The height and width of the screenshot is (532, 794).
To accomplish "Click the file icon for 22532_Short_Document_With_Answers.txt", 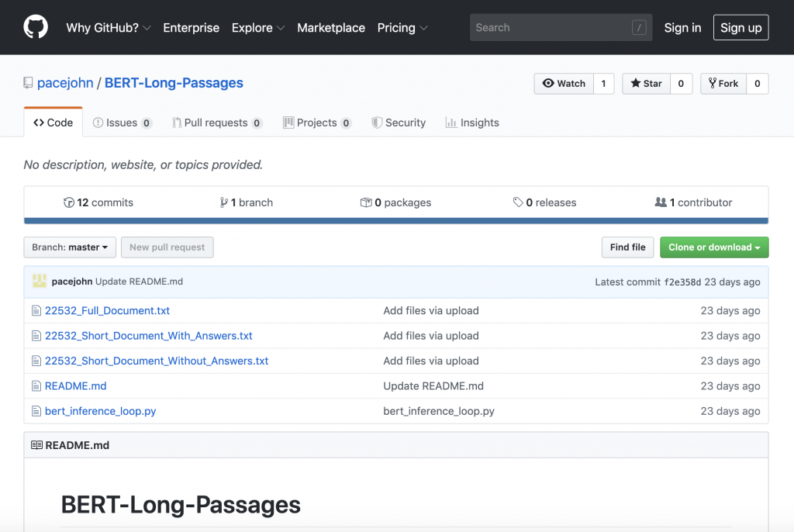I will (36, 336).
